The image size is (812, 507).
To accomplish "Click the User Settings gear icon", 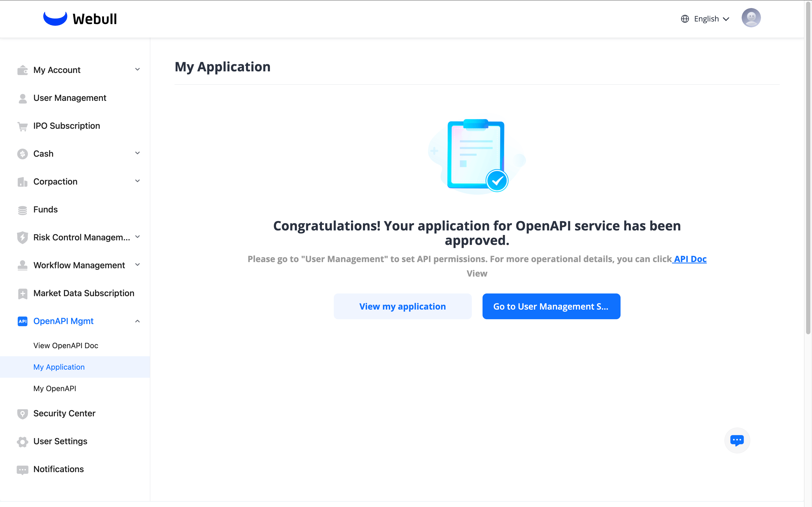I will click(x=23, y=442).
